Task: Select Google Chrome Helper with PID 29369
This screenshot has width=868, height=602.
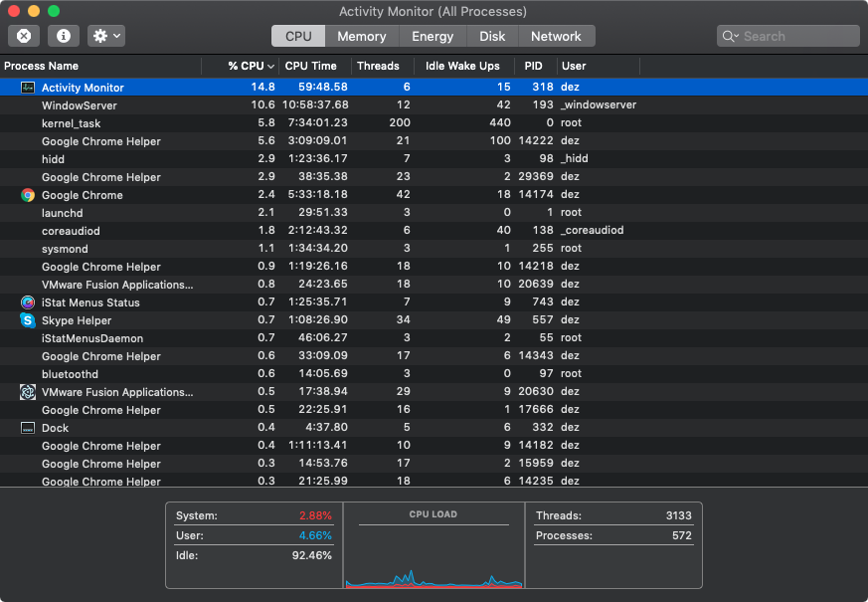Action: pyautogui.click(x=434, y=177)
